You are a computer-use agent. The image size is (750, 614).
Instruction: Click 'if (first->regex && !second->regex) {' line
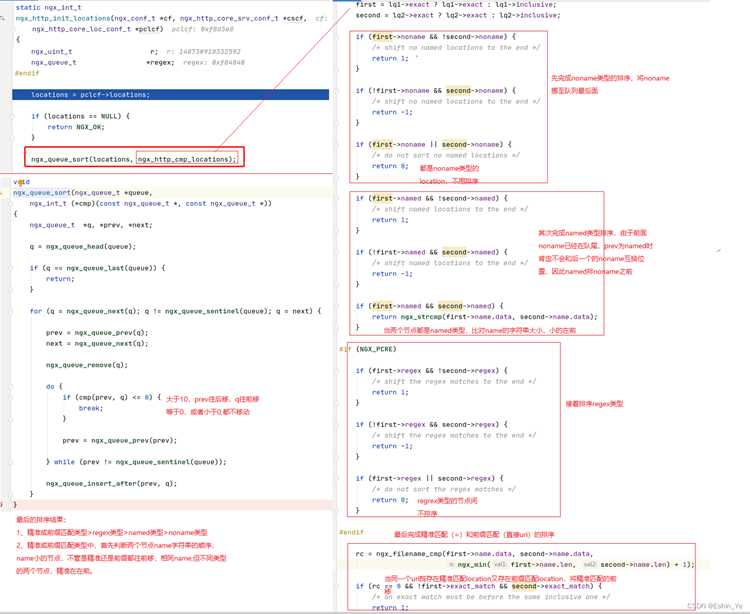432,371
